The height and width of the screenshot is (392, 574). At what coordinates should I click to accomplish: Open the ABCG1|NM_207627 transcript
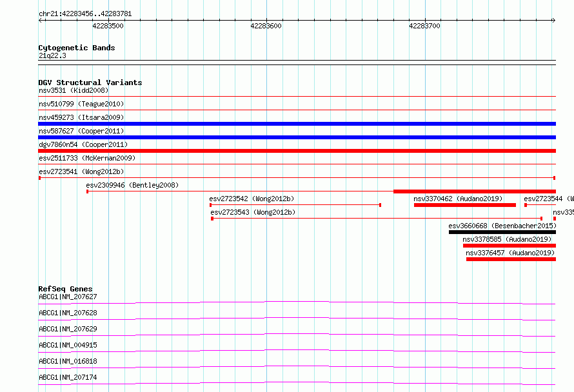[x=68, y=297]
